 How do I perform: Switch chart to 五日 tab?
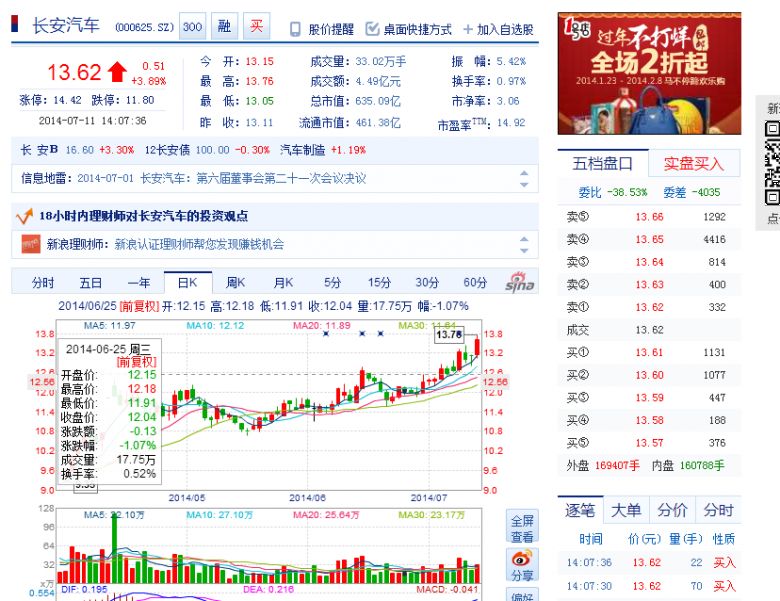91,283
